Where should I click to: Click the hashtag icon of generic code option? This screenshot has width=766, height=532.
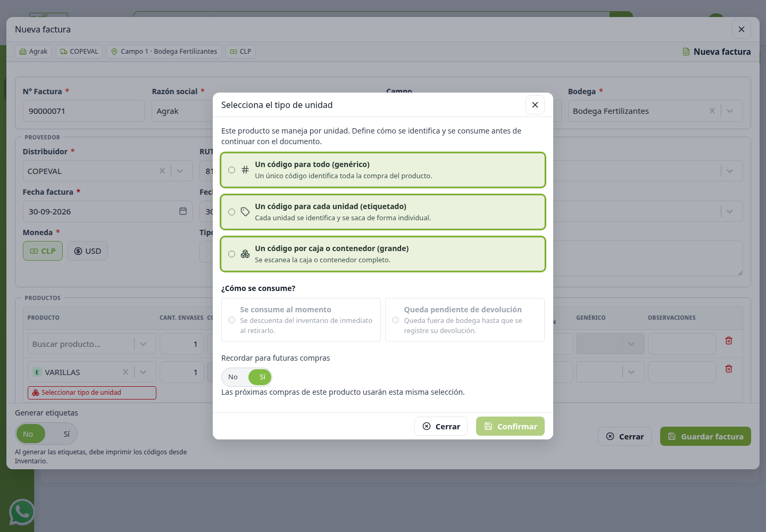coord(245,170)
